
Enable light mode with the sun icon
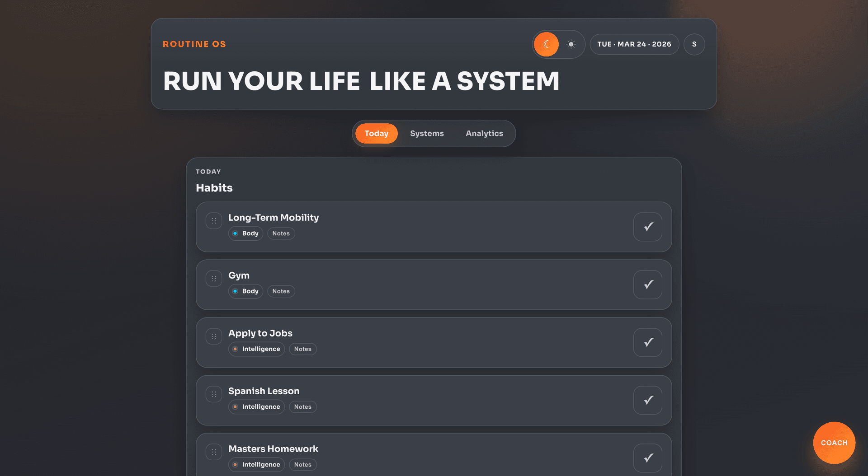pos(571,44)
